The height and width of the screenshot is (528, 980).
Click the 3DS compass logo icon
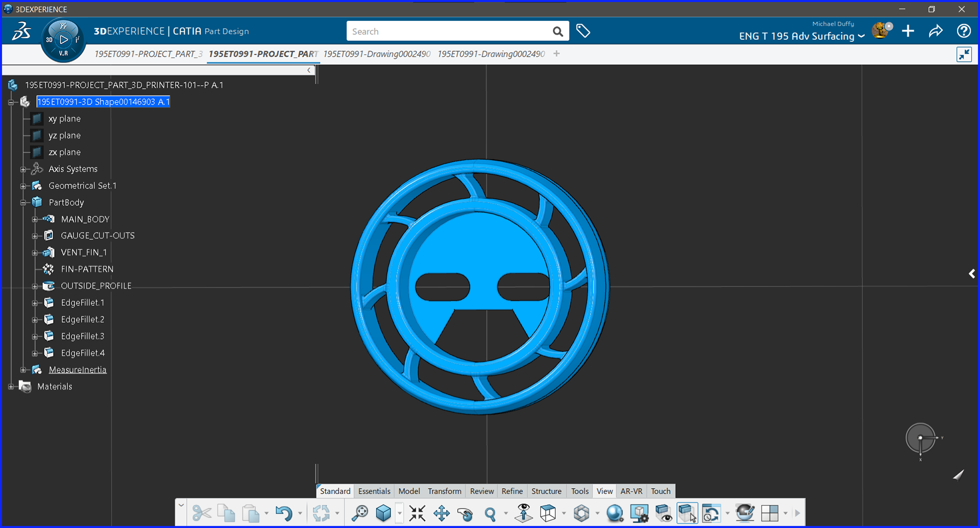tap(21, 31)
